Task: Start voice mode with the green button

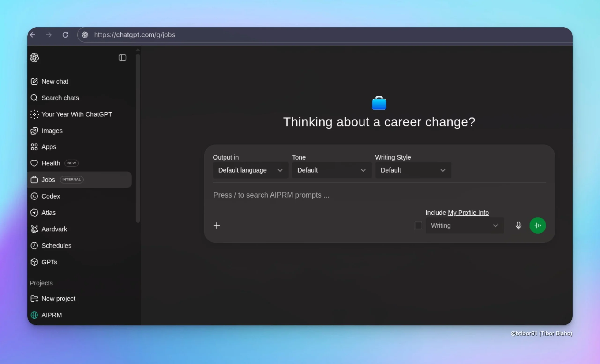Action: pos(537,225)
